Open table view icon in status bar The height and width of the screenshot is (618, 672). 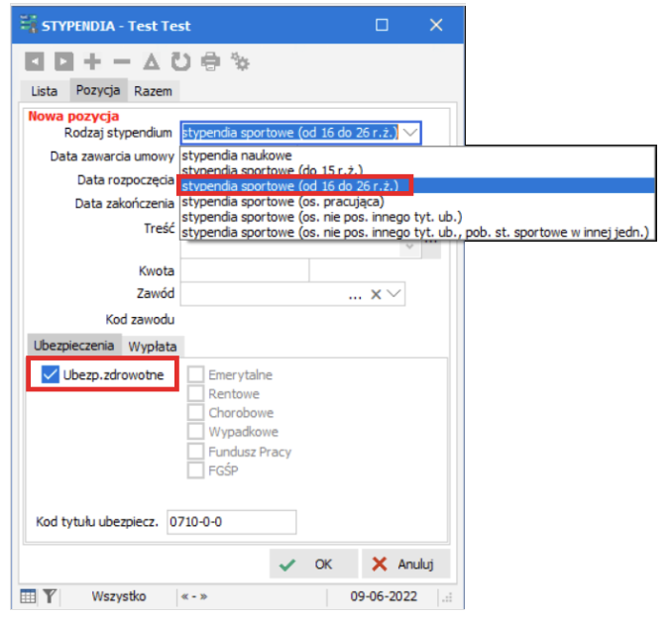29,596
